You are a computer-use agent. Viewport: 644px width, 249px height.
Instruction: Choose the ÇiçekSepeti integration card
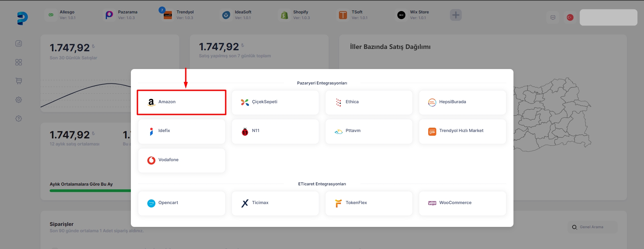pos(275,102)
